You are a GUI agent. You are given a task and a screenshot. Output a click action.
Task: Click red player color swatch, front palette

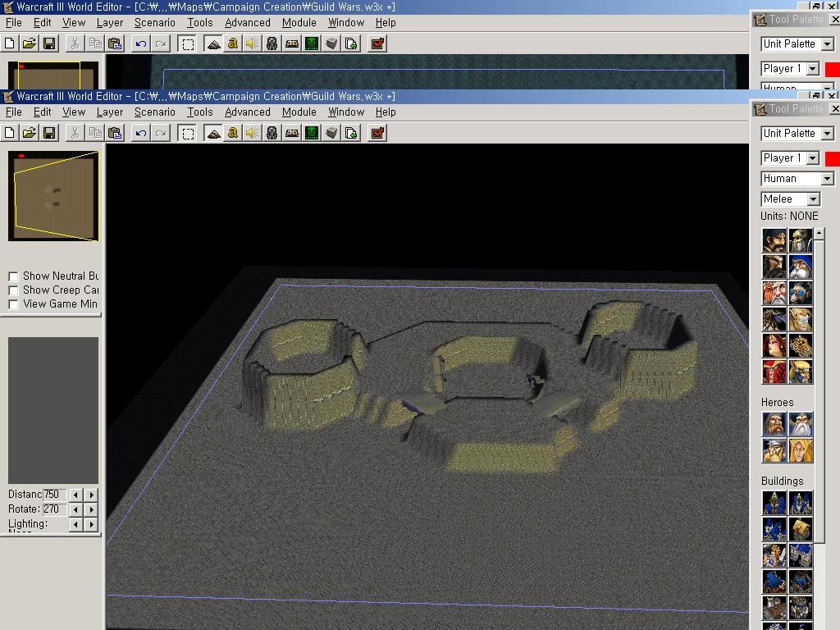(833, 158)
